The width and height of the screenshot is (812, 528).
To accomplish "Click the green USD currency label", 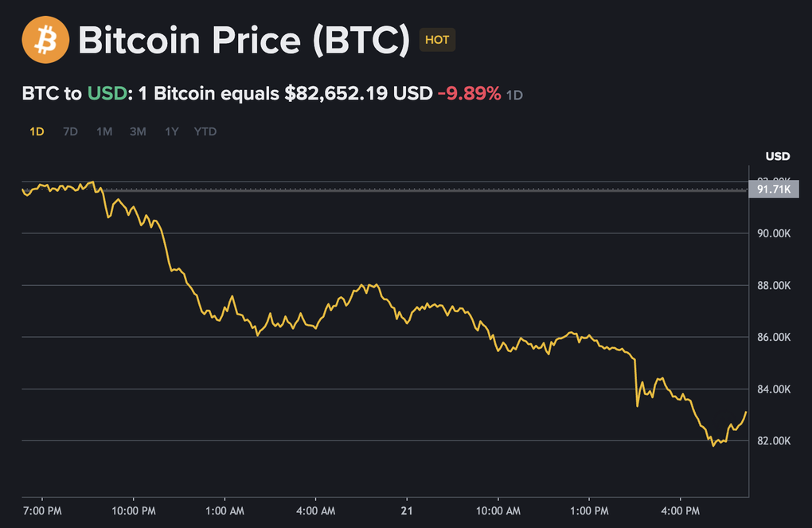I will 107,93.
